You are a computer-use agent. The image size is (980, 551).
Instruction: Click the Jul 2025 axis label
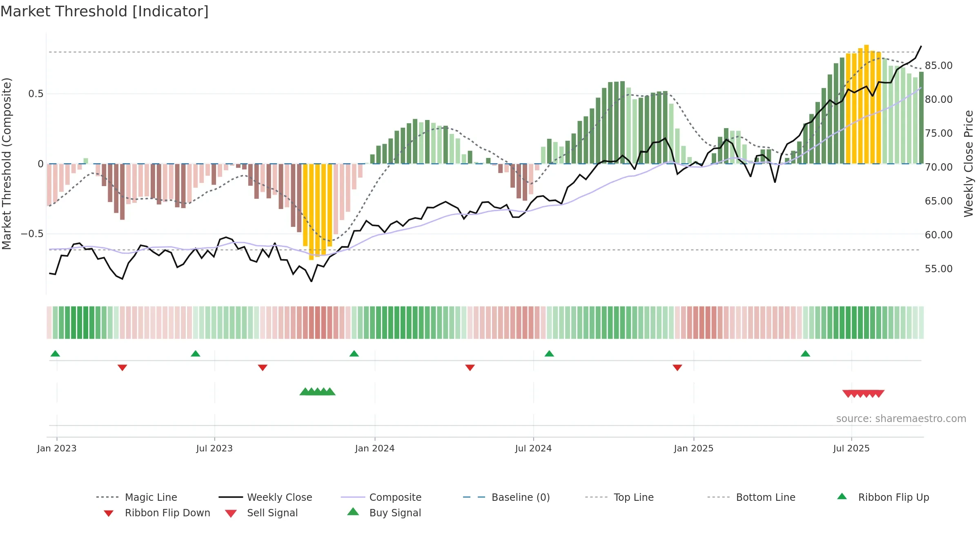tap(851, 448)
